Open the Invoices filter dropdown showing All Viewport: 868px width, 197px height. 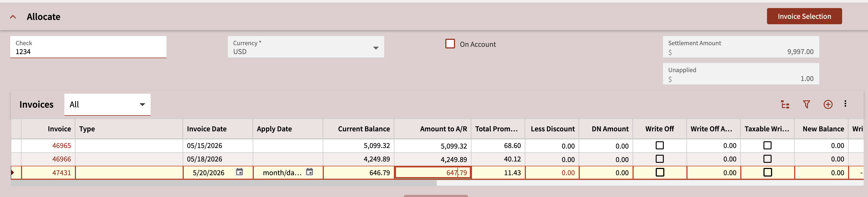(x=107, y=104)
